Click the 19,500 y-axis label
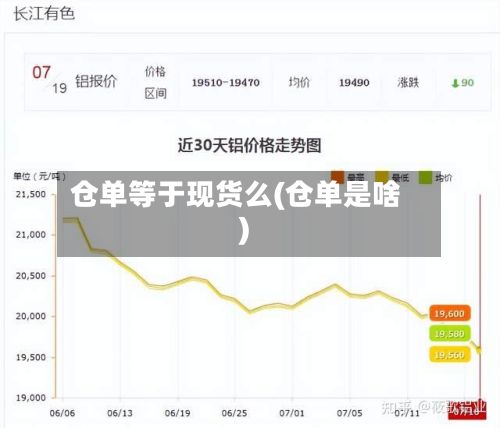Viewport: 500px width, 428px height. pos(31,357)
